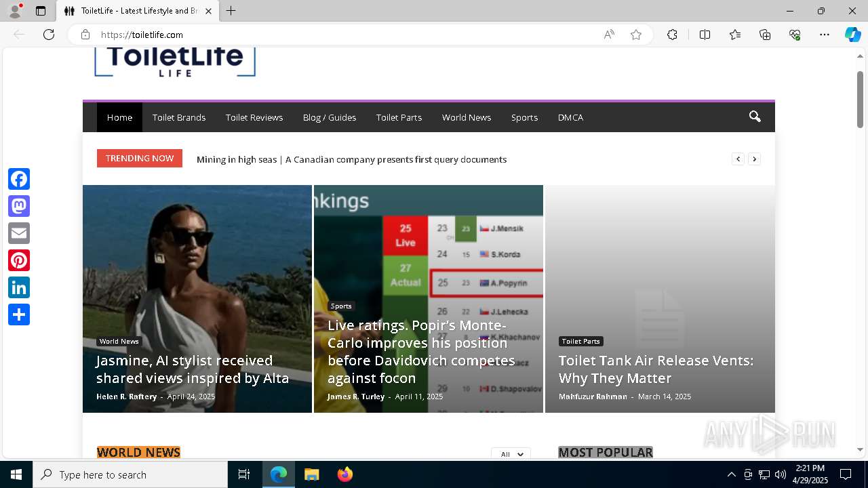
Task: Show next trending headline arrow
Action: pyautogui.click(x=755, y=159)
